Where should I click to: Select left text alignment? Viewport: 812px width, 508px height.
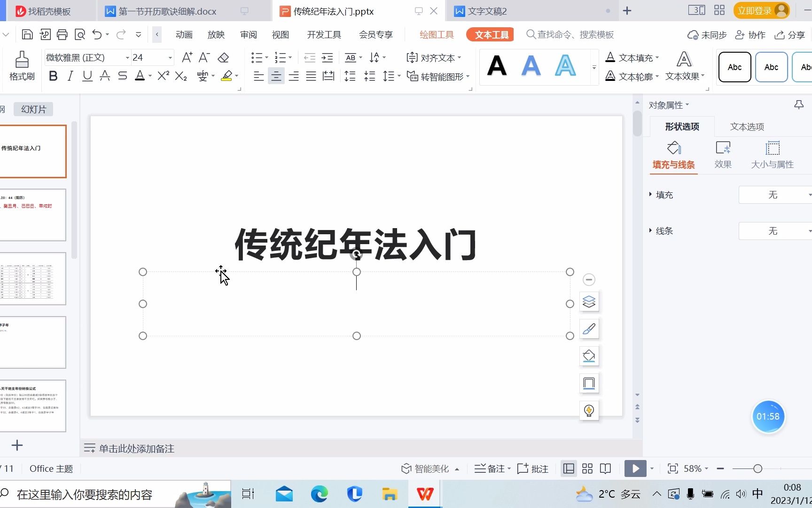tap(258, 76)
